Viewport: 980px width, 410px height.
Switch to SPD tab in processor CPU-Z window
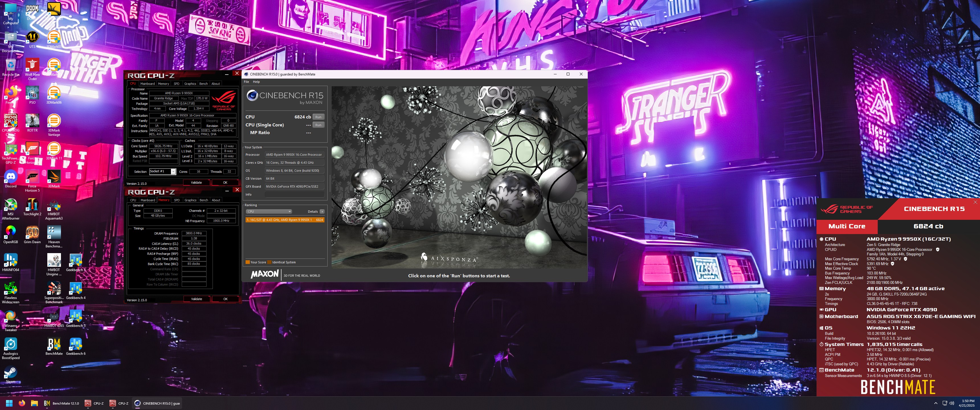[x=177, y=84]
